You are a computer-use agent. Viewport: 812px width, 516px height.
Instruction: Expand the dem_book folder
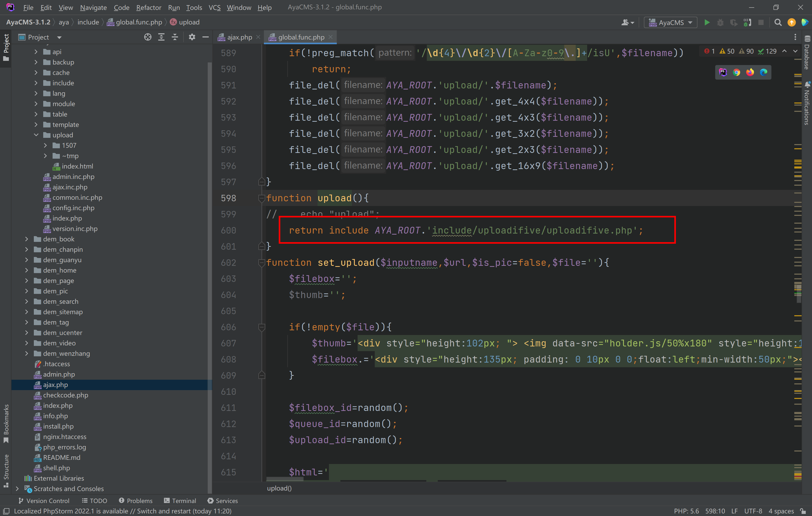27,239
